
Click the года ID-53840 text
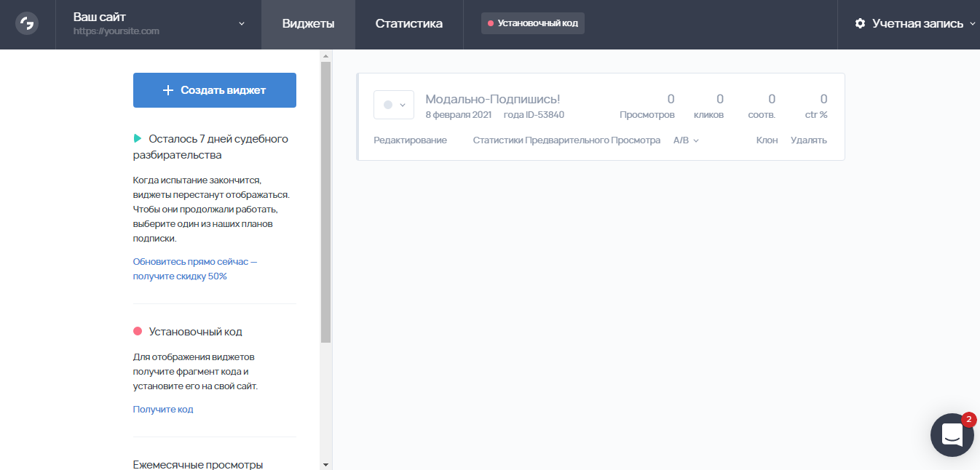pyautogui.click(x=534, y=115)
